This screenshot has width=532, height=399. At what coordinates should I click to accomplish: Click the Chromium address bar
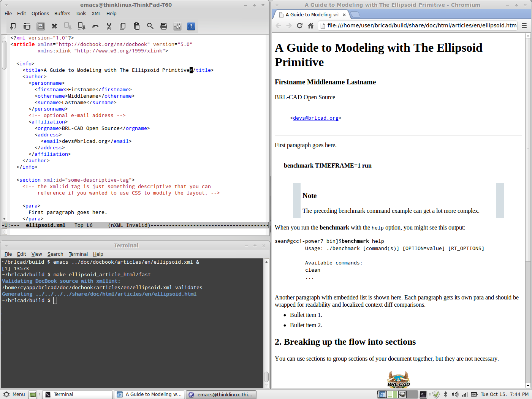tap(418, 25)
